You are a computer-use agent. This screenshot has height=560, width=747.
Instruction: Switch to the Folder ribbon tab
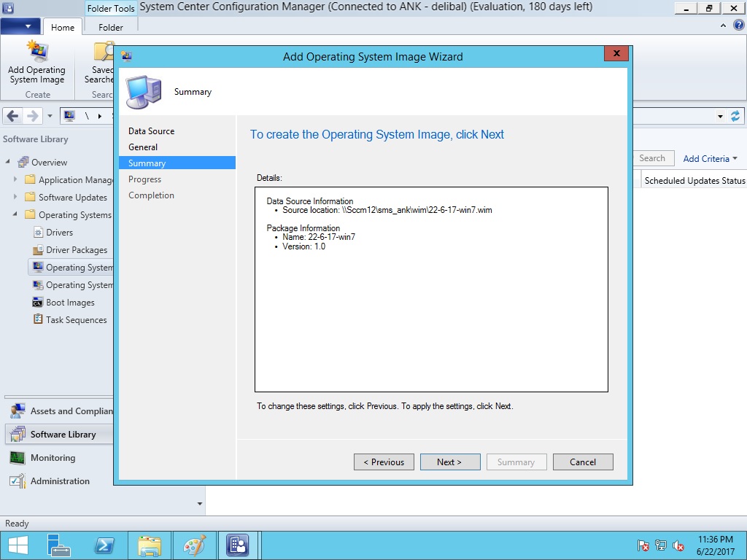pos(111,27)
